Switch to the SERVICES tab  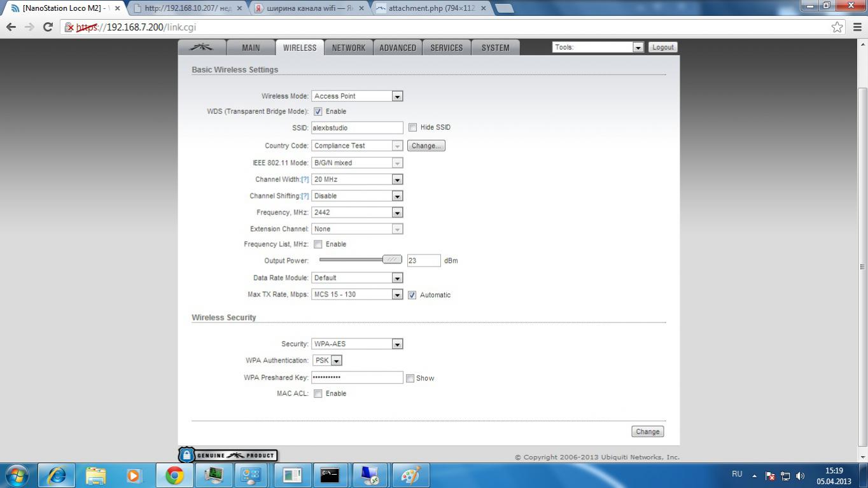coord(447,48)
